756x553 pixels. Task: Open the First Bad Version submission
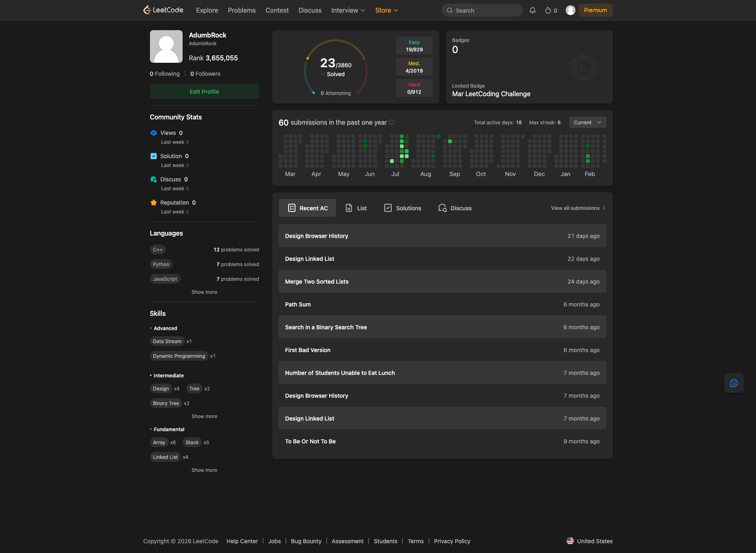pyautogui.click(x=443, y=350)
